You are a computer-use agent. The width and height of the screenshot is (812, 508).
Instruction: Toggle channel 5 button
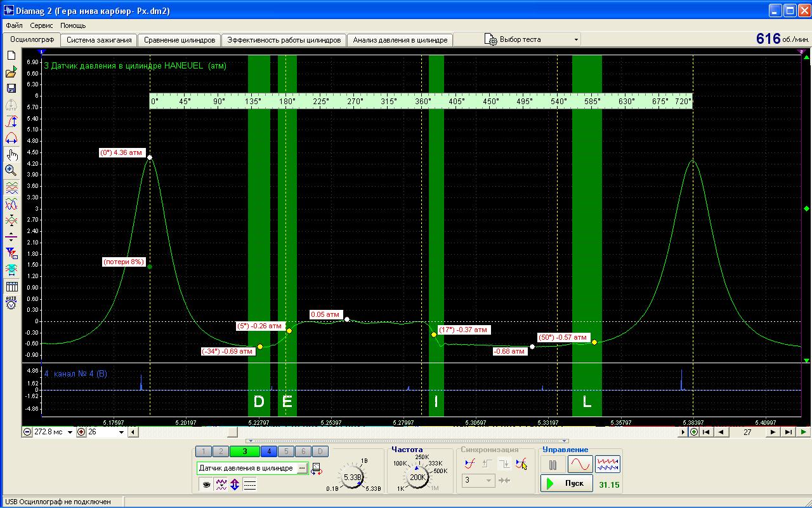click(286, 451)
